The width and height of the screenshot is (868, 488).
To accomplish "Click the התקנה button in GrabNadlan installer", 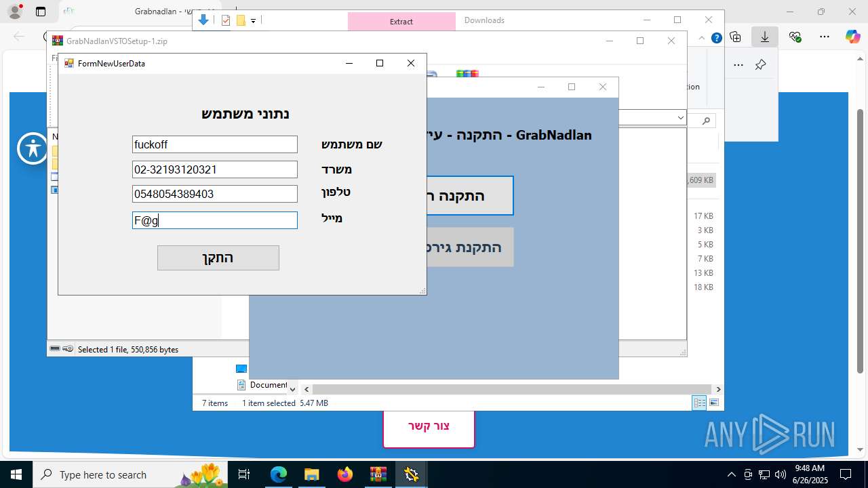I will click(470, 196).
